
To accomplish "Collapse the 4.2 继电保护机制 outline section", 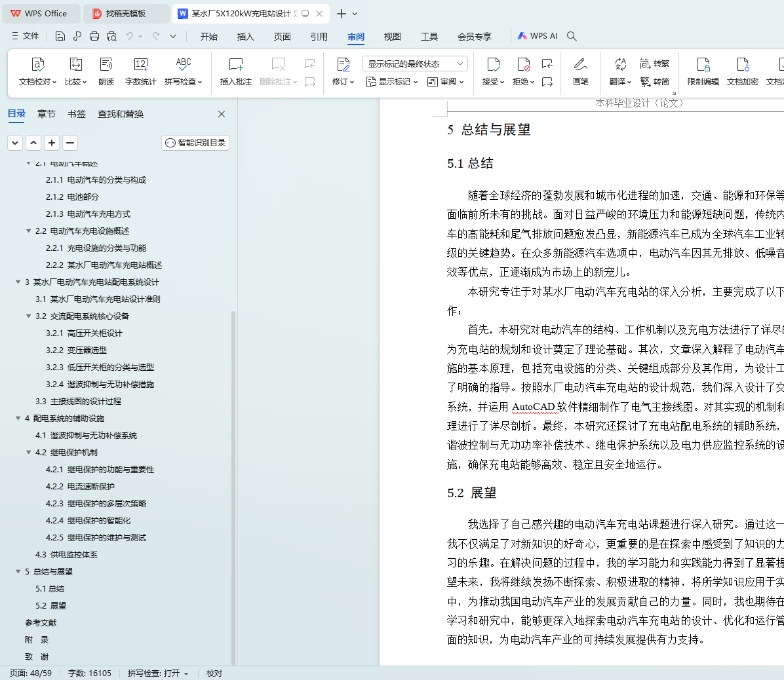I will 29,452.
